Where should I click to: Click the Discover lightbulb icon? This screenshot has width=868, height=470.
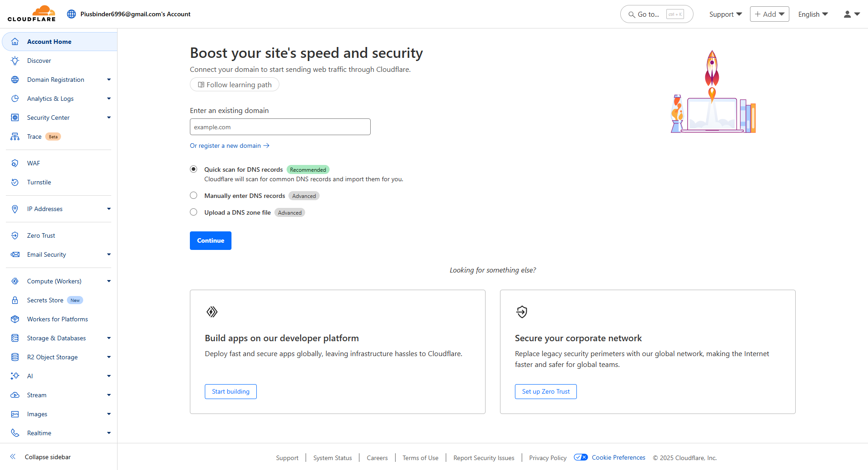(15, 61)
